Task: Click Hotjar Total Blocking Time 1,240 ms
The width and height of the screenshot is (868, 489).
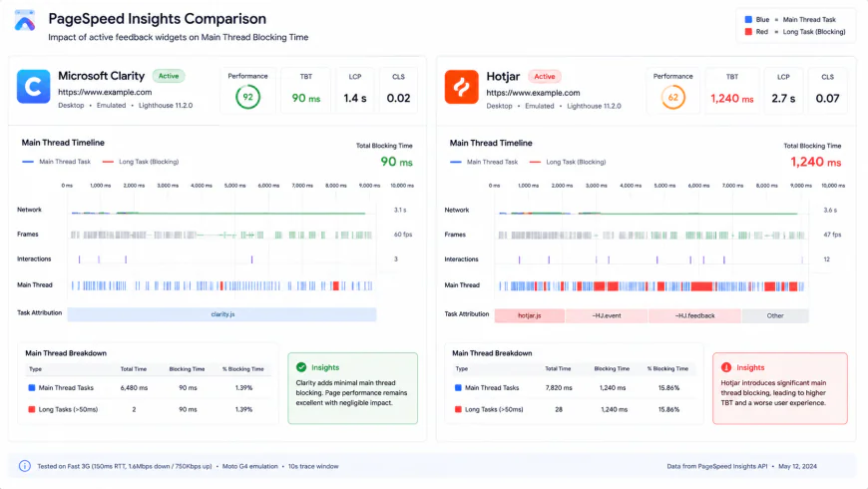Action: click(x=815, y=162)
